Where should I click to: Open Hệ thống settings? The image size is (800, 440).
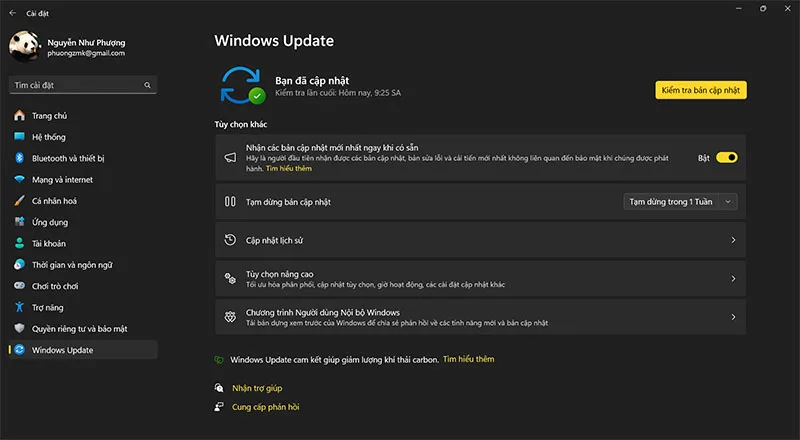click(x=83, y=137)
